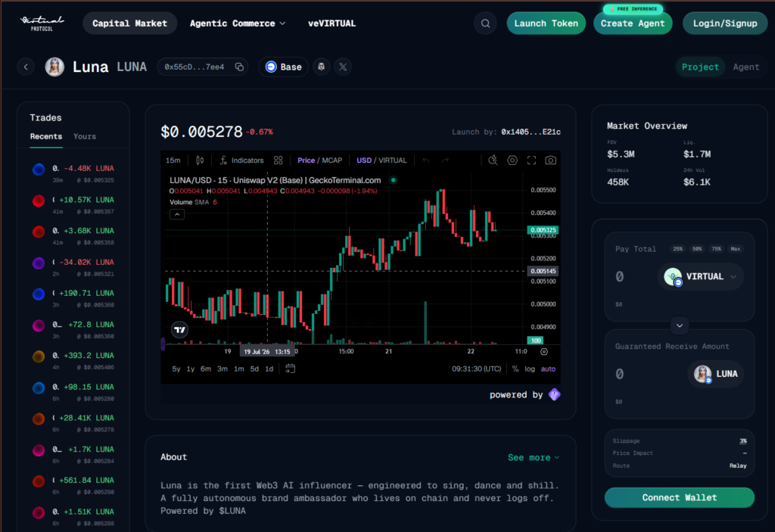
Task: Open the indicator templates grid icon
Action: [279, 160]
